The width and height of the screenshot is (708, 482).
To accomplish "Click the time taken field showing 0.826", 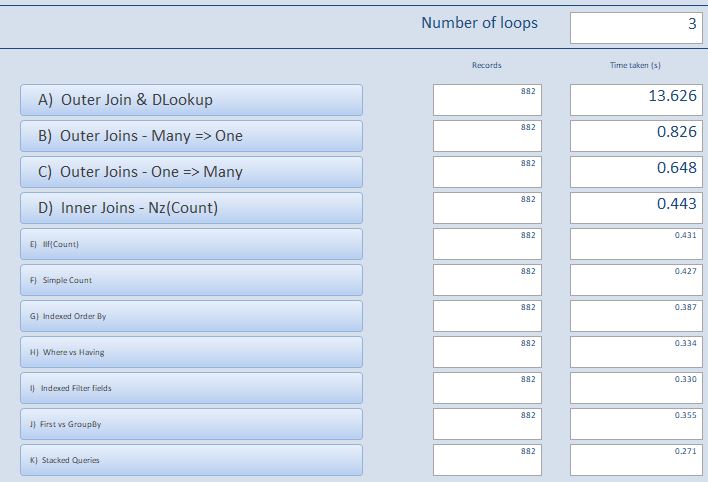I will pyautogui.click(x=636, y=135).
